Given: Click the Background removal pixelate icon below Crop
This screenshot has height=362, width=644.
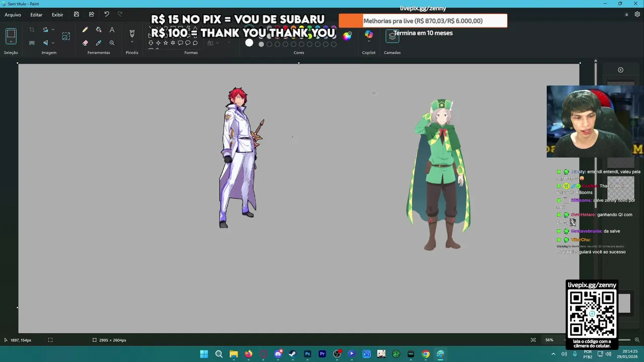Looking at the screenshot, I should coord(32,43).
